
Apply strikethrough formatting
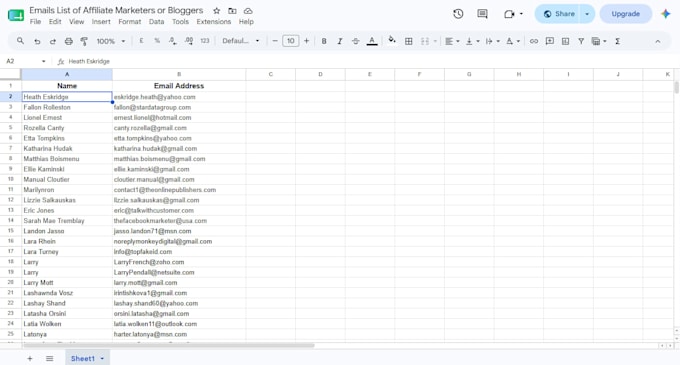point(356,41)
